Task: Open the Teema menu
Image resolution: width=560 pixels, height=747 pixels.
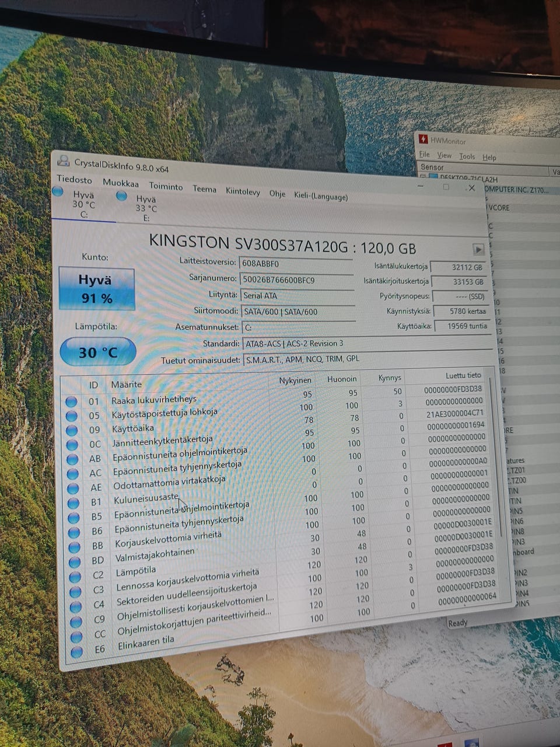Action: point(204,189)
